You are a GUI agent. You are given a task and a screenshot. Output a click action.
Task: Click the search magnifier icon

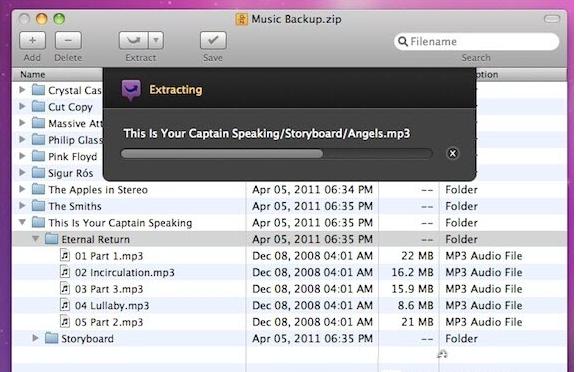click(403, 41)
